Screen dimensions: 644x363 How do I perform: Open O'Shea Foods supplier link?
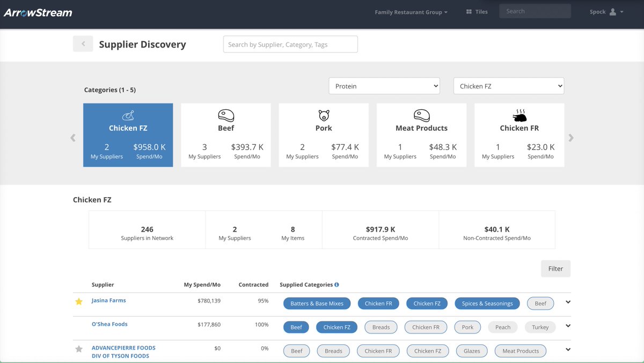coord(109,324)
